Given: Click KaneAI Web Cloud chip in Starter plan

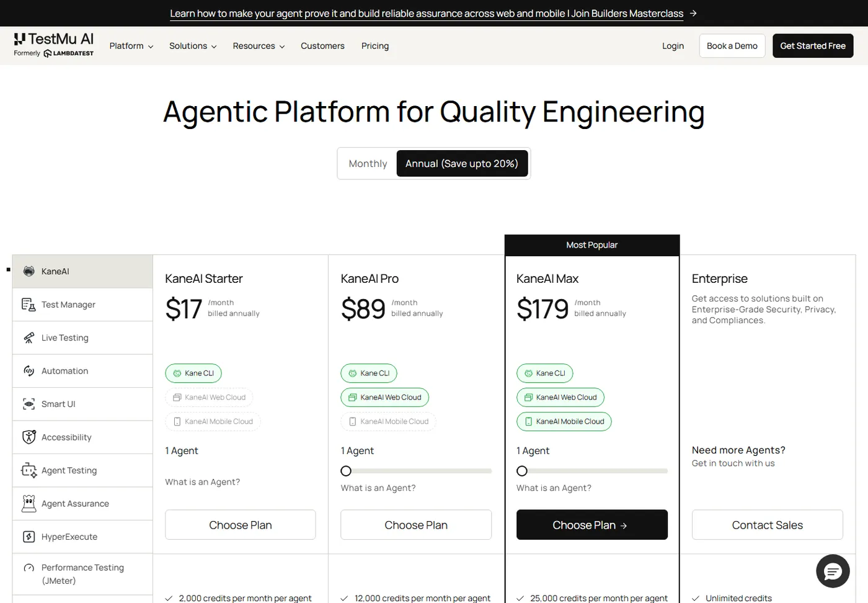Looking at the screenshot, I should (209, 398).
